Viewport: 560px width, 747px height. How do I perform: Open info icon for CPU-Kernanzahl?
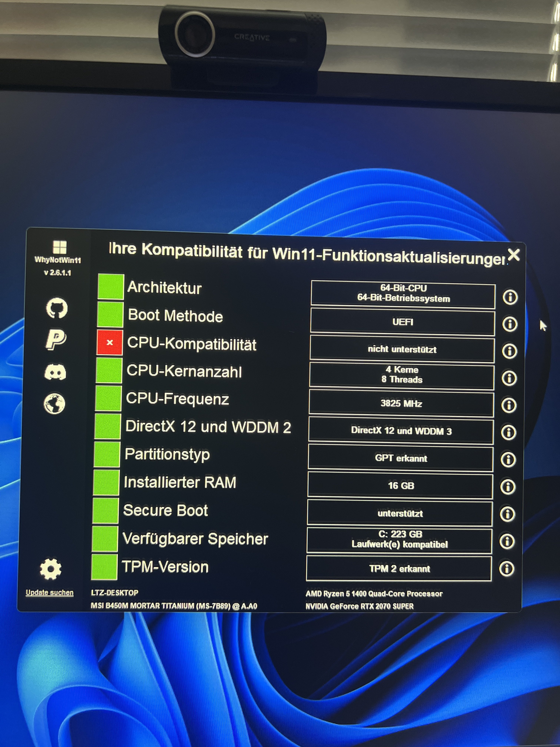[509, 378]
